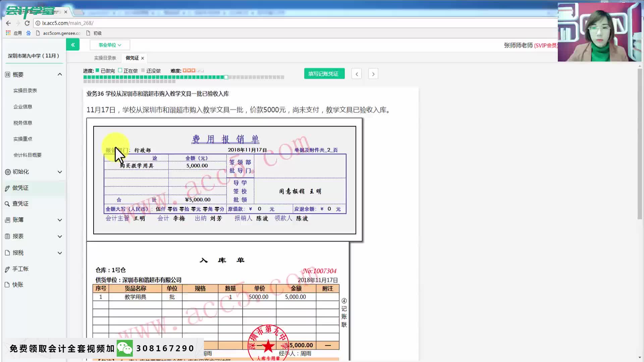Screen dimensions: 644x362
Task: Switch to the 实操目录表 tab
Action: pyautogui.click(x=105, y=58)
